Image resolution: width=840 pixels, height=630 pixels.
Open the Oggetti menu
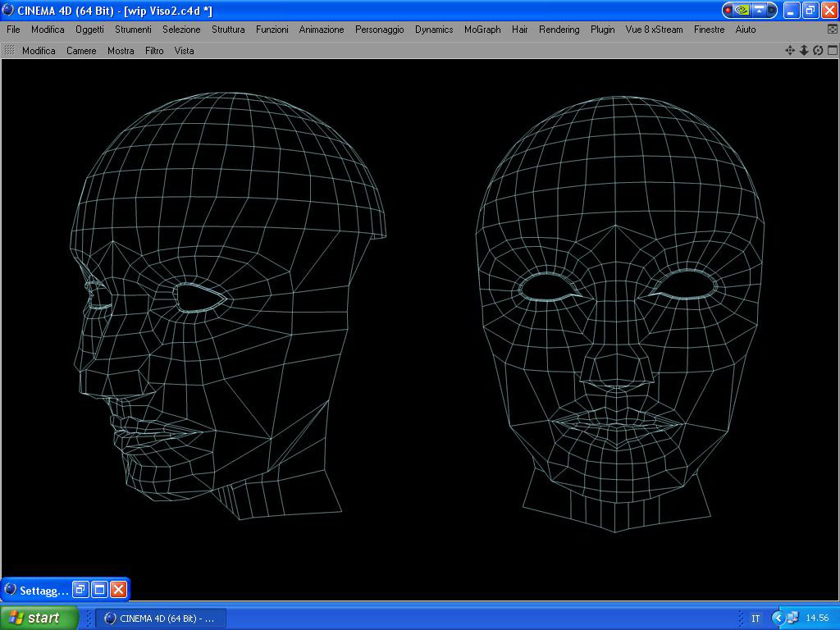click(x=89, y=30)
